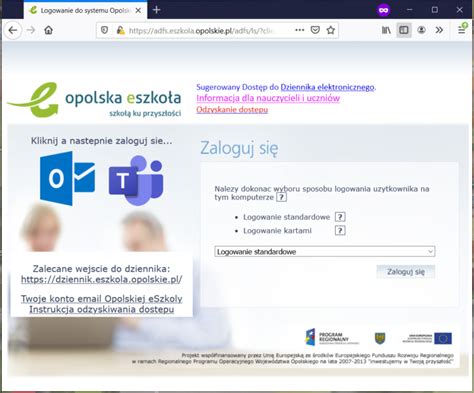The image size is (474, 393).
Task: Click the Zaloguj się button
Action: [x=406, y=272]
